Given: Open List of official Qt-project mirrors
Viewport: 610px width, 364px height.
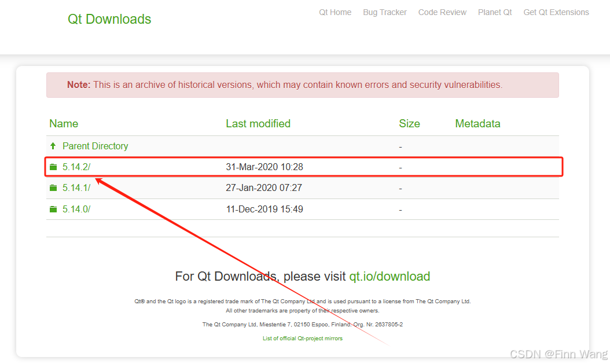Looking at the screenshot, I should 303,339.
